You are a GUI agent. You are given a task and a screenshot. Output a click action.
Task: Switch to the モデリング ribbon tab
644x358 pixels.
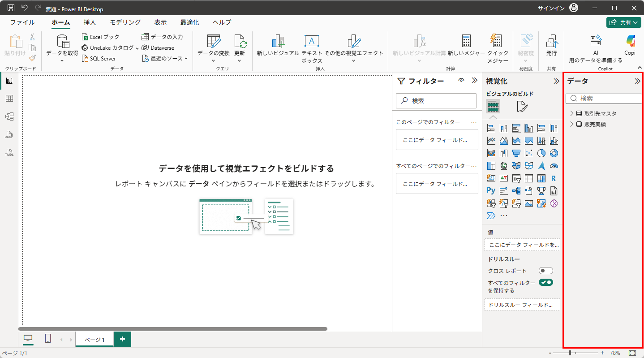(x=125, y=22)
